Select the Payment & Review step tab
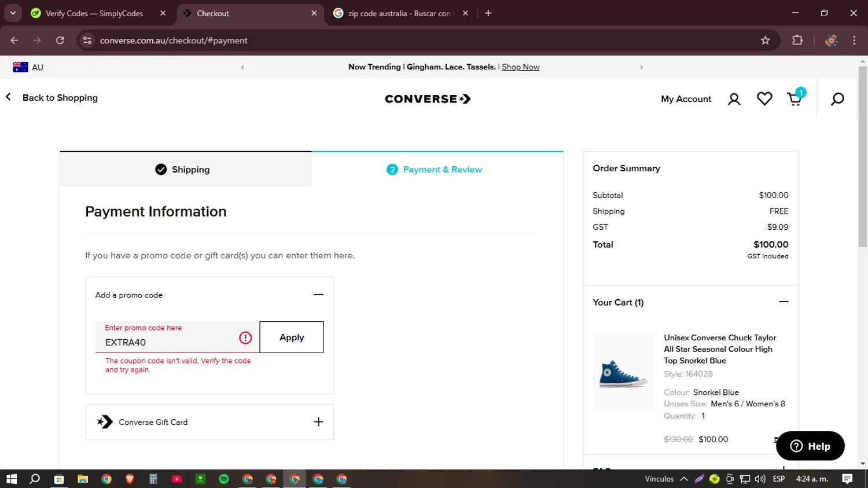 (437, 169)
